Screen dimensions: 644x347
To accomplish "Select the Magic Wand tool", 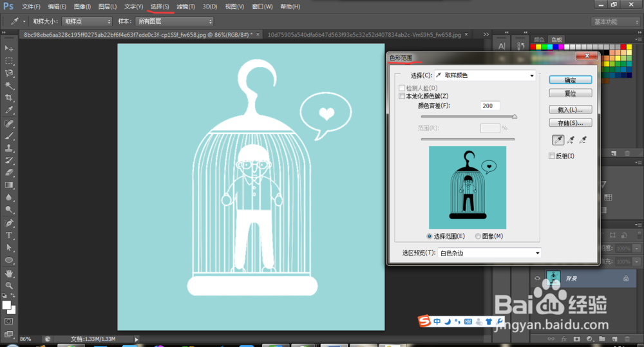I will click(8, 86).
